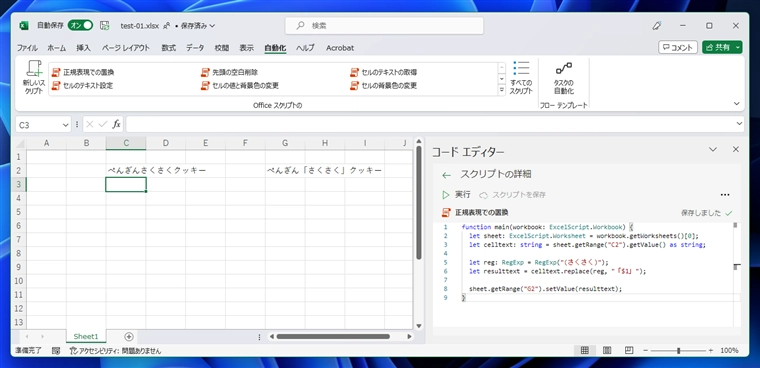This screenshot has width=760, height=368.
Task: Open the ホーム tab
Action: coord(57,48)
